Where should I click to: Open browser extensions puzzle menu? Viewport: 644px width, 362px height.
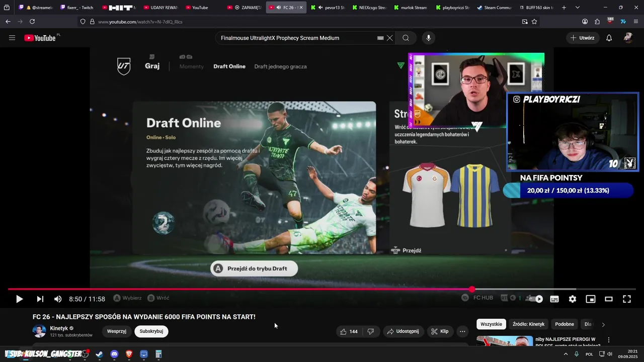coord(597,22)
